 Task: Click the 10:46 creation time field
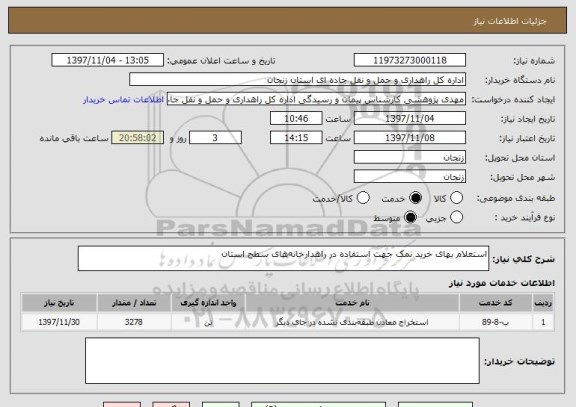pos(296,118)
